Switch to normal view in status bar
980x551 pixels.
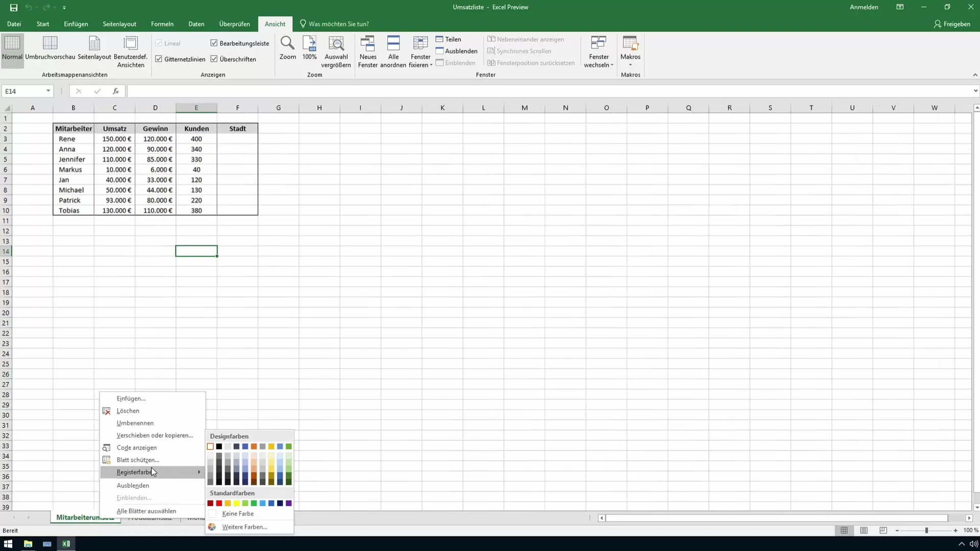coord(844,531)
